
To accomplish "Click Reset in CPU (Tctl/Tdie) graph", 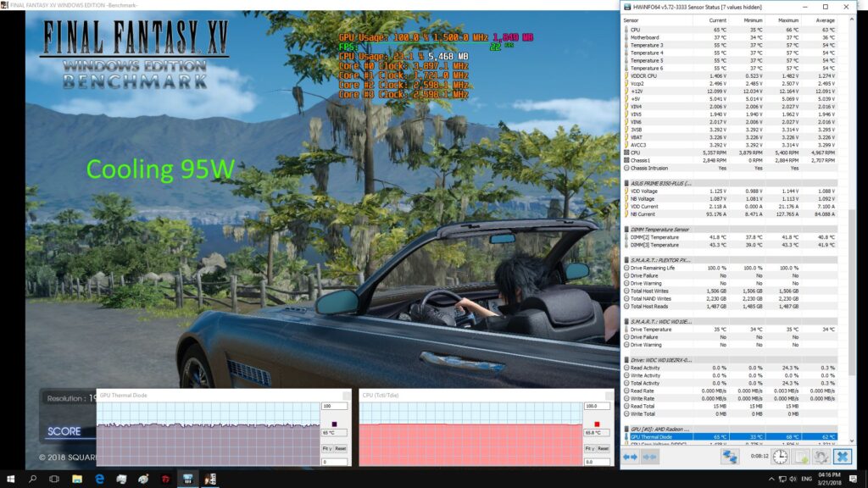I will click(603, 449).
